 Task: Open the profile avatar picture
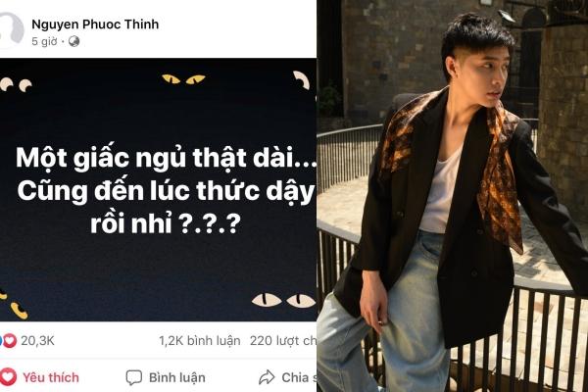10,30
